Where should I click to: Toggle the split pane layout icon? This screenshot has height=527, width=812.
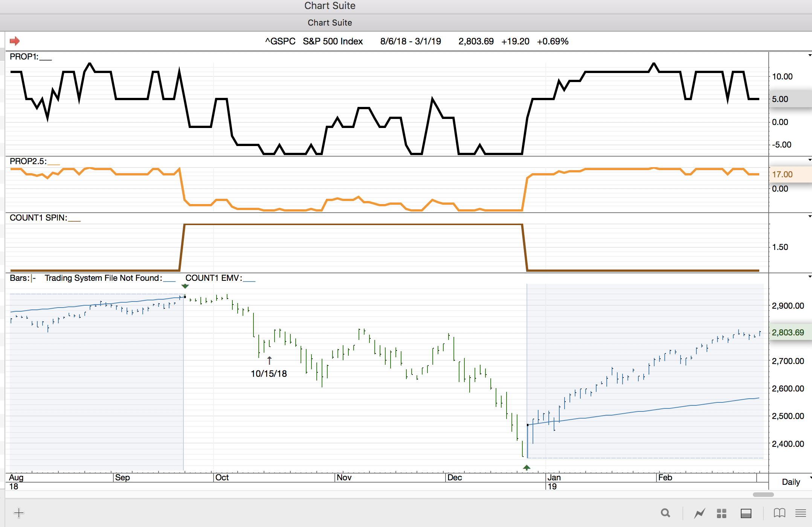pos(746,513)
